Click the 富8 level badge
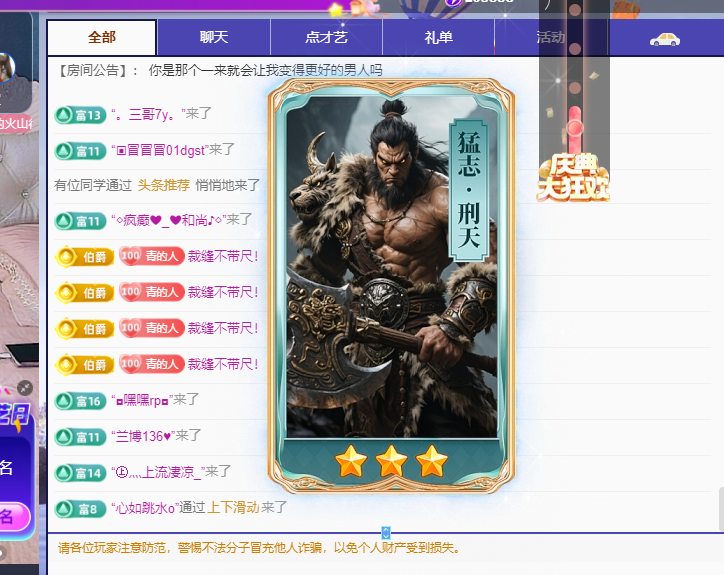The image size is (724, 575). (80, 509)
